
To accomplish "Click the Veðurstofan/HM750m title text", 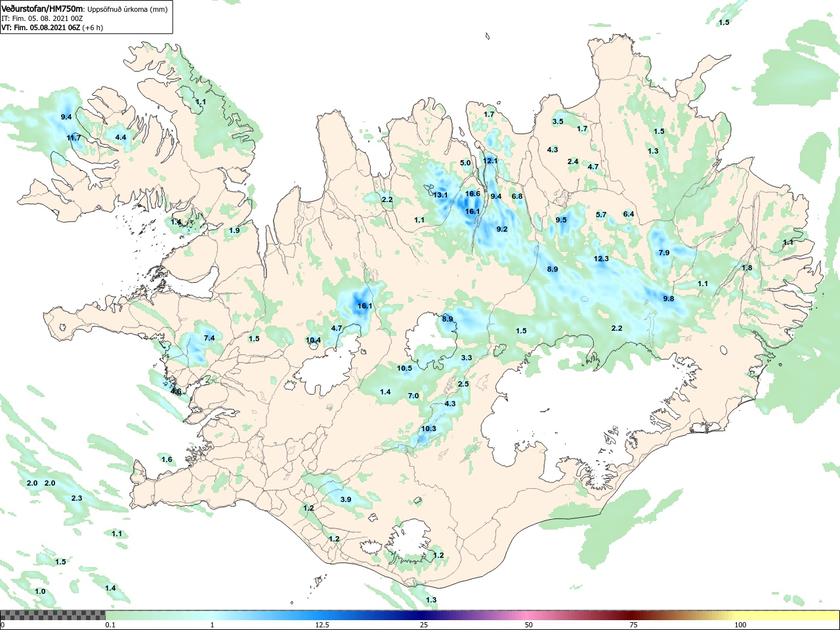I will click(x=43, y=9).
